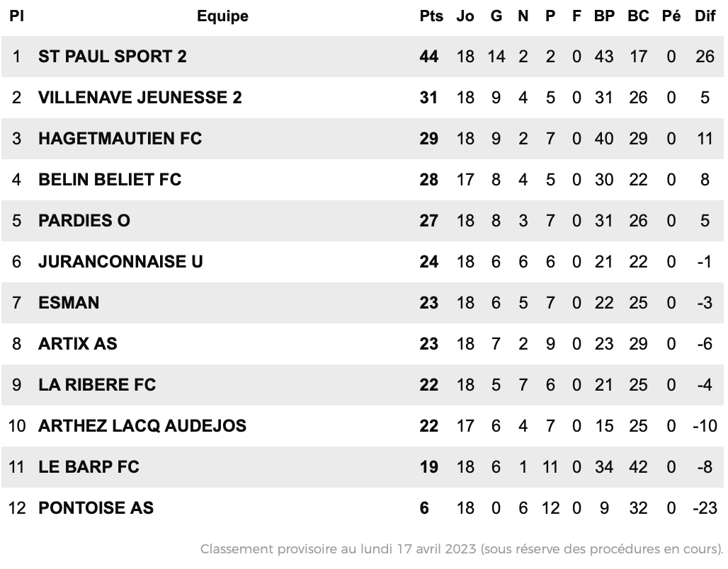Select the Dif column header
Screen dimensions: 728x569
705,16
